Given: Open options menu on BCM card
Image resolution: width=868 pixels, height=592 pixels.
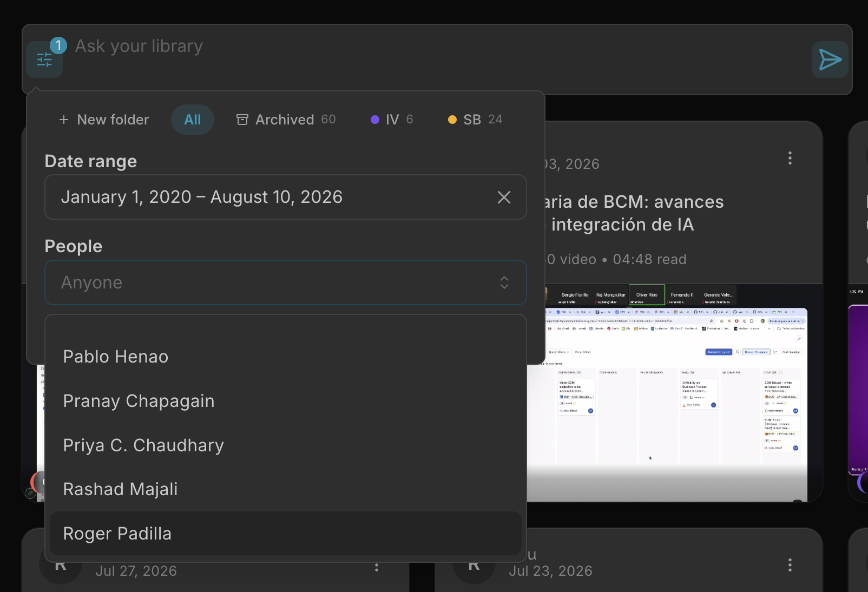Looking at the screenshot, I should tap(790, 159).
